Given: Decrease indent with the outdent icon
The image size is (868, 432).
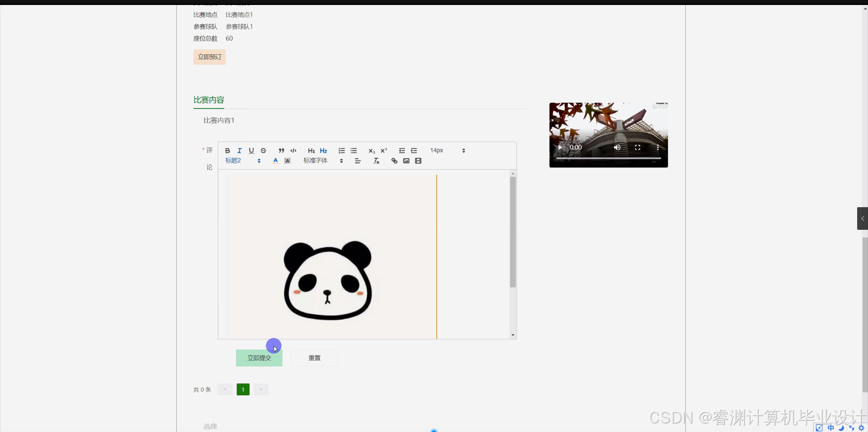Looking at the screenshot, I should point(402,151).
